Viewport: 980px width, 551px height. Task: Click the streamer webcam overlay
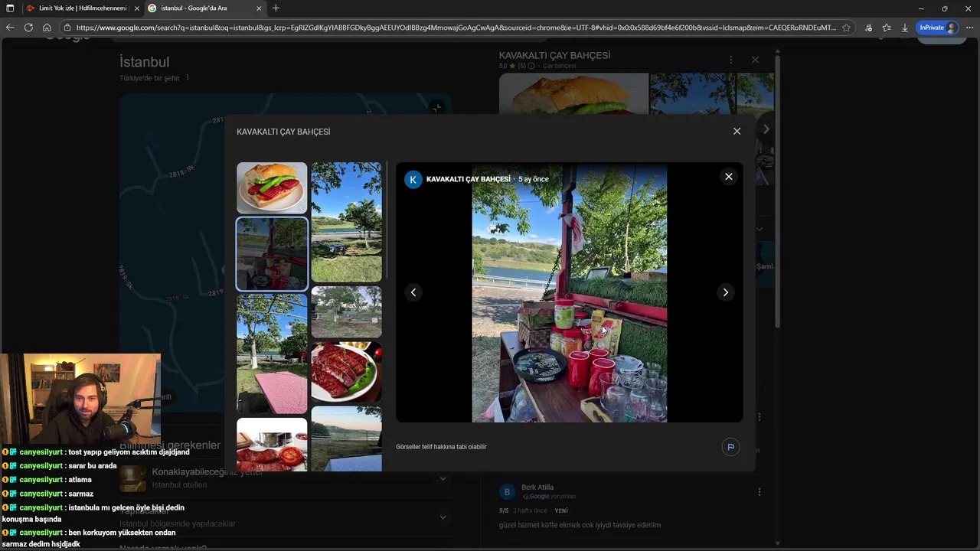point(80,399)
